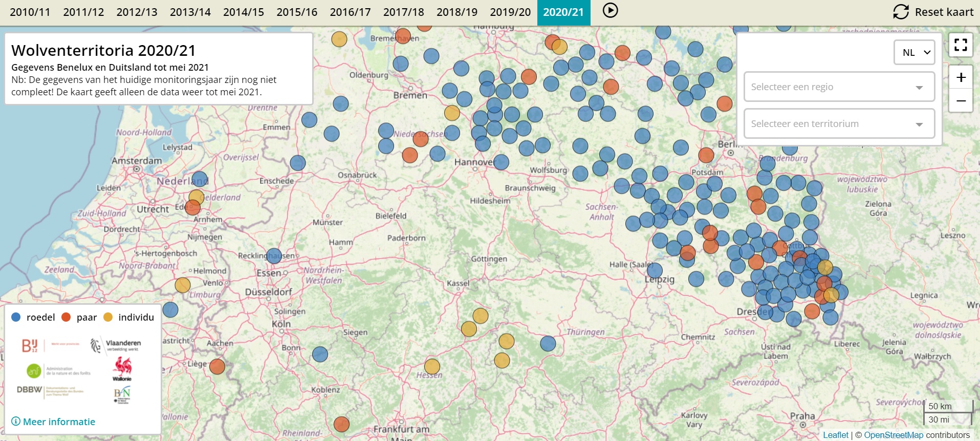980x441 pixels.
Task: Open the Selecteer een territorium dropdown
Action: pyautogui.click(x=839, y=124)
